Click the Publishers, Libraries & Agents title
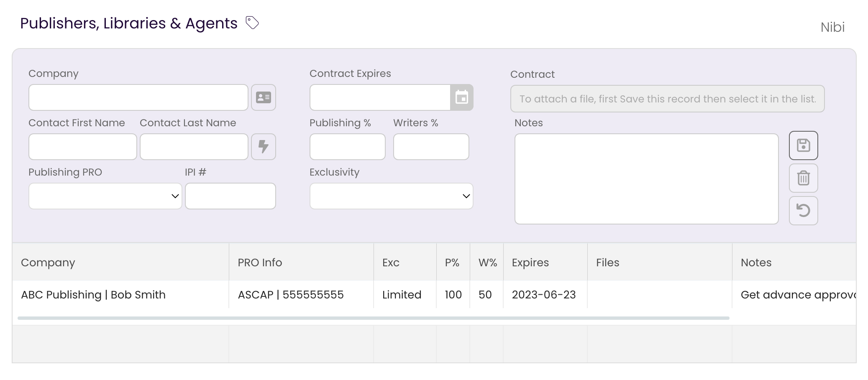The height and width of the screenshot is (380, 868). click(x=129, y=23)
